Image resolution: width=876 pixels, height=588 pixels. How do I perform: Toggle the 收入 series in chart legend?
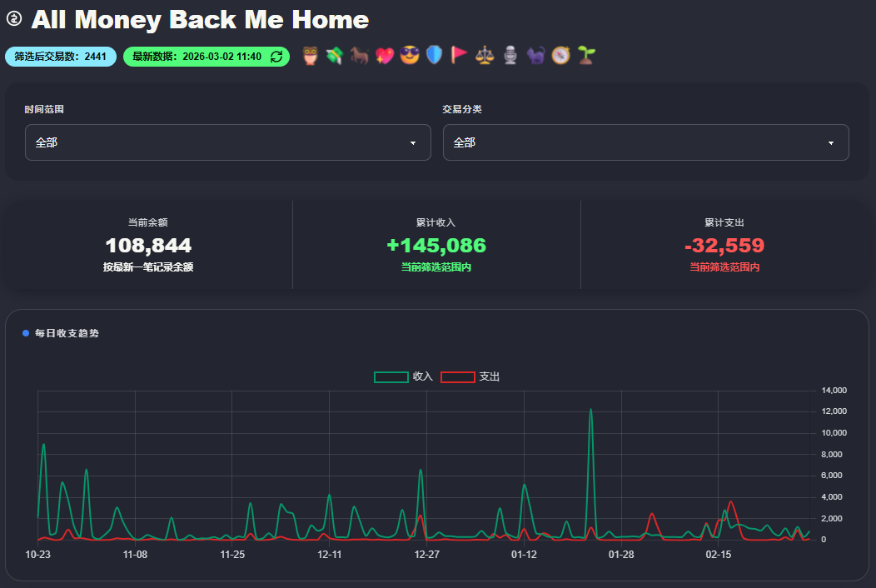pyautogui.click(x=404, y=376)
